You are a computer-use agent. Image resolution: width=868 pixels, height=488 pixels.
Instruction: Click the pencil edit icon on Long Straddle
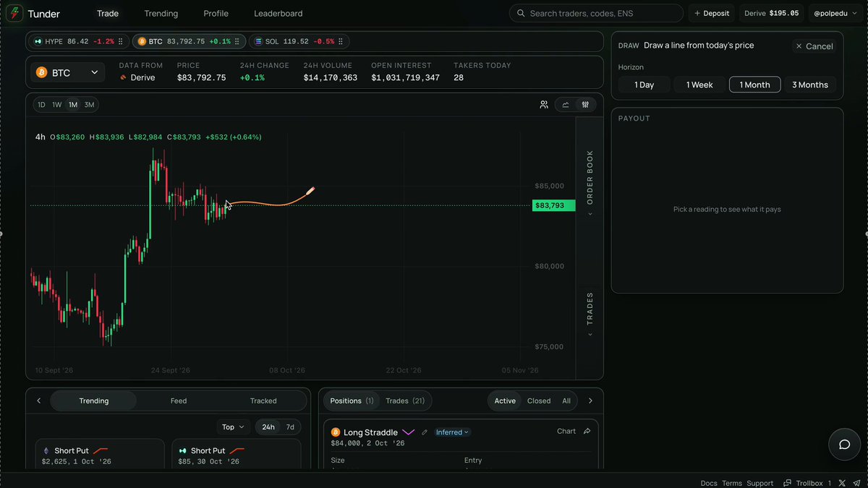click(x=425, y=432)
